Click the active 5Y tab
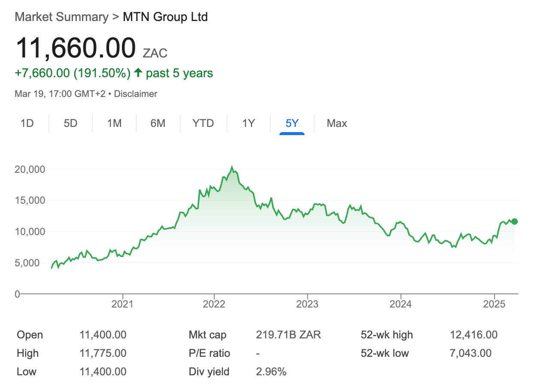The height and width of the screenshot is (392, 541). (x=292, y=124)
